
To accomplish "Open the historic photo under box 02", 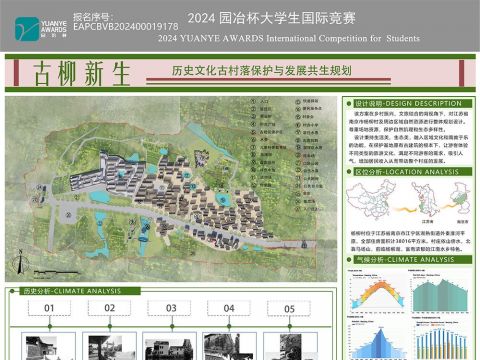I will 109,347.
